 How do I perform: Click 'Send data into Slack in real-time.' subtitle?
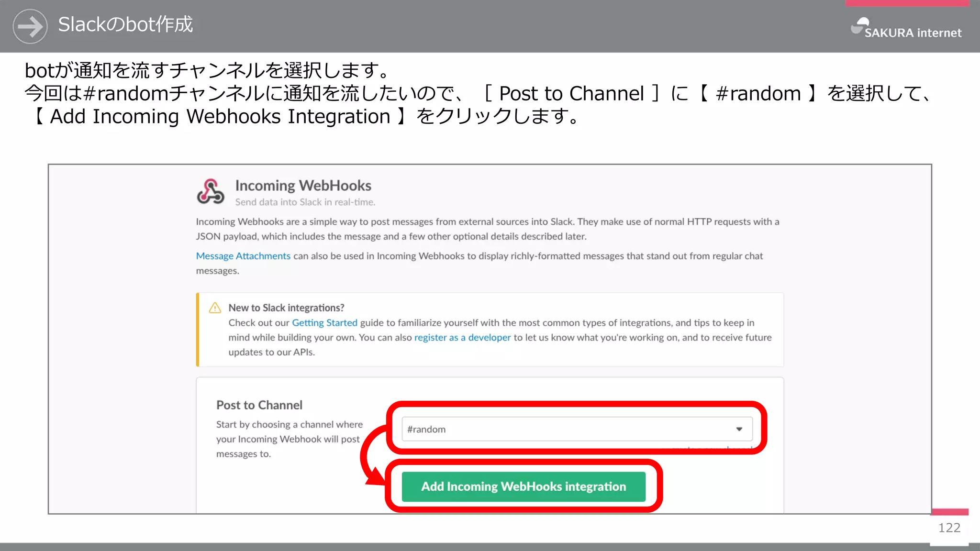click(305, 202)
